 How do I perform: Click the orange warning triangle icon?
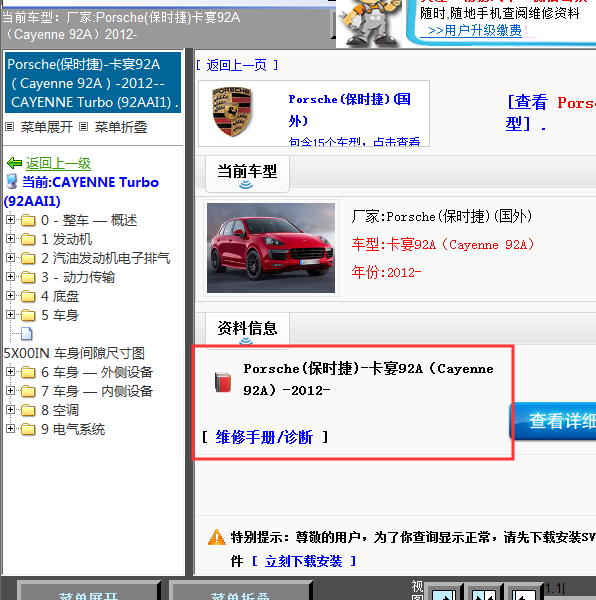pos(217,537)
